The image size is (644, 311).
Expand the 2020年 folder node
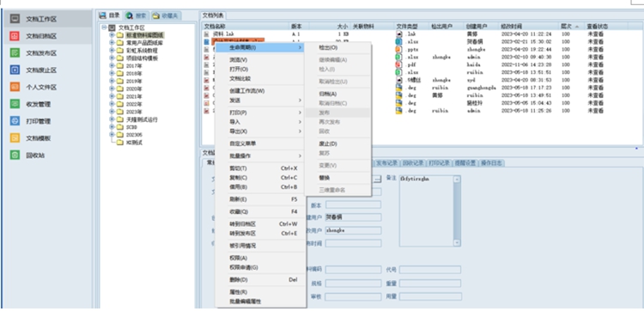[x=112, y=88]
